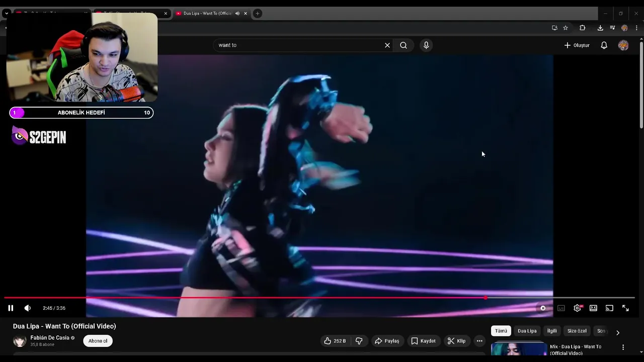The height and width of the screenshot is (362, 644).
Task: Mute the tab via its speaker icon
Action: [x=237, y=14]
